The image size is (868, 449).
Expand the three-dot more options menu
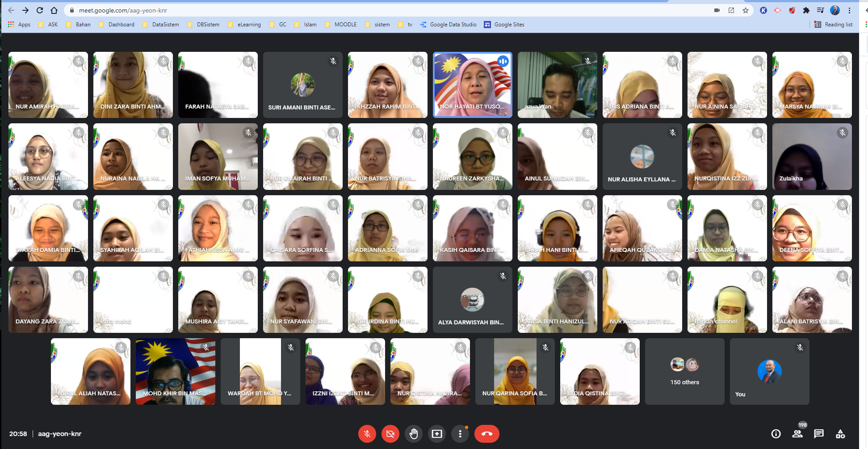tap(460, 434)
